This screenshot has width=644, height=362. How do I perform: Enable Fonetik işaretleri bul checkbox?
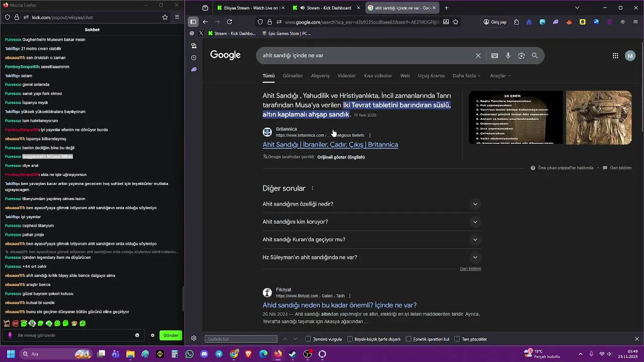pos(409,339)
